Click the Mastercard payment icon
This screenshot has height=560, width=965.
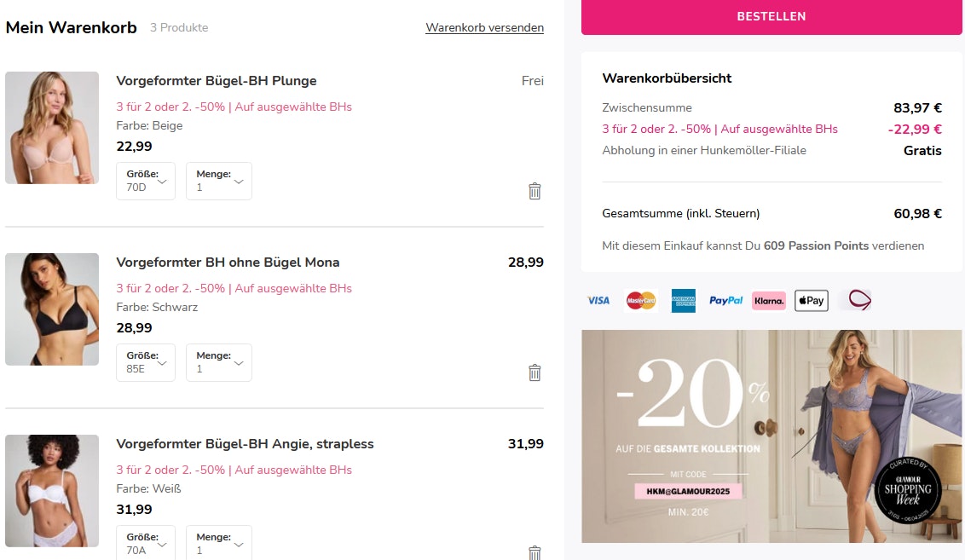(641, 300)
